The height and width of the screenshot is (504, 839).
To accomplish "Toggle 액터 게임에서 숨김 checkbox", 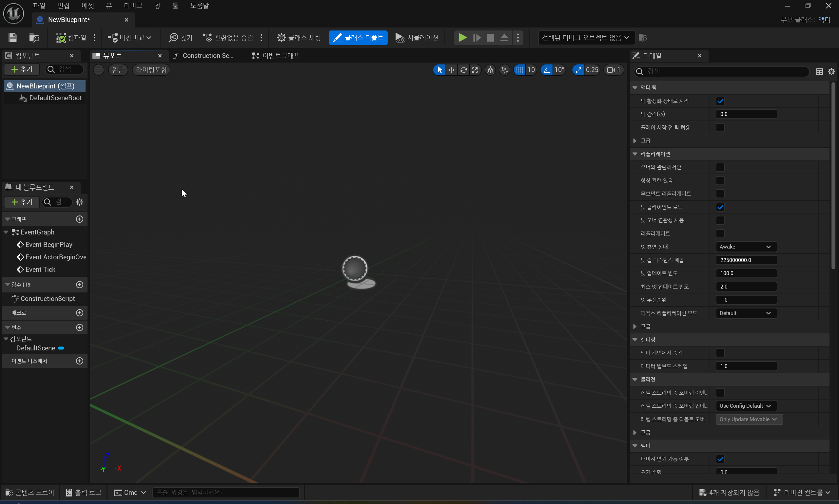I will [720, 353].
